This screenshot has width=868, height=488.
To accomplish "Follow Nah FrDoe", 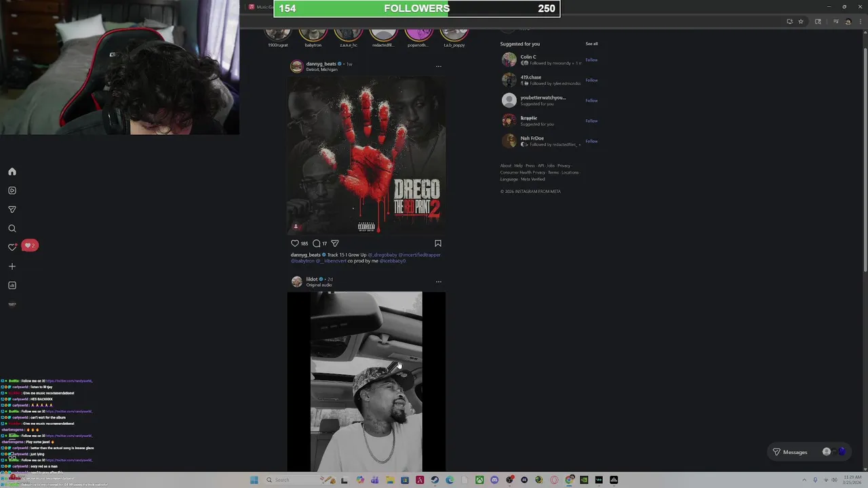I will click(591, 141).
